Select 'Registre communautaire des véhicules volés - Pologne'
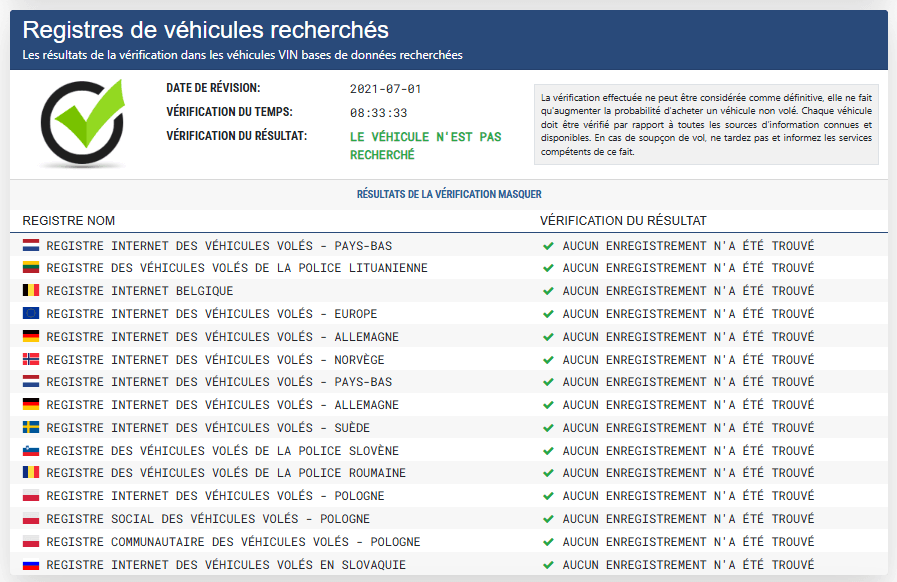This screenshot has height=582, width=897. (233, 542)
